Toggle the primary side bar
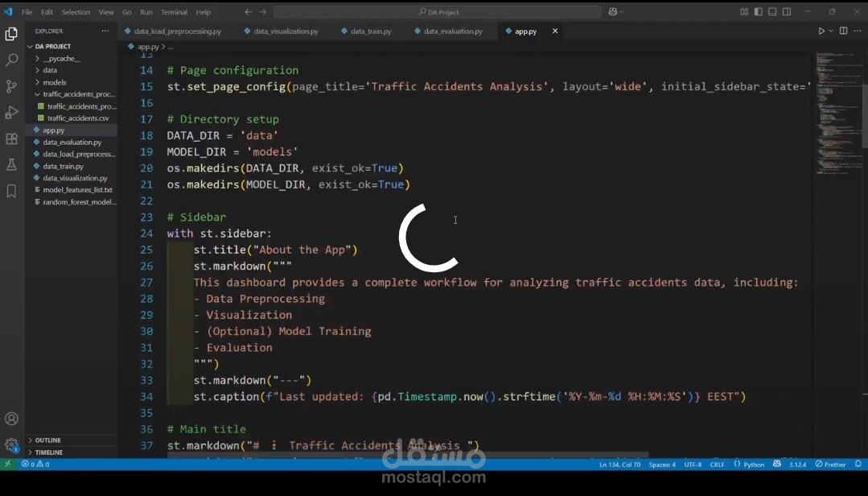 [759, 11]
